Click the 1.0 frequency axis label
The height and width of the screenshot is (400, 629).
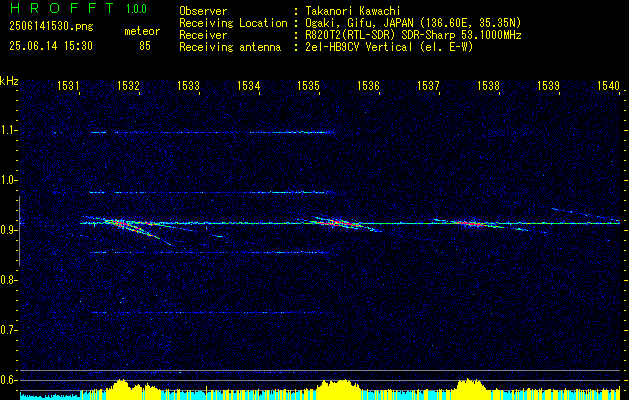pos(7,180)
